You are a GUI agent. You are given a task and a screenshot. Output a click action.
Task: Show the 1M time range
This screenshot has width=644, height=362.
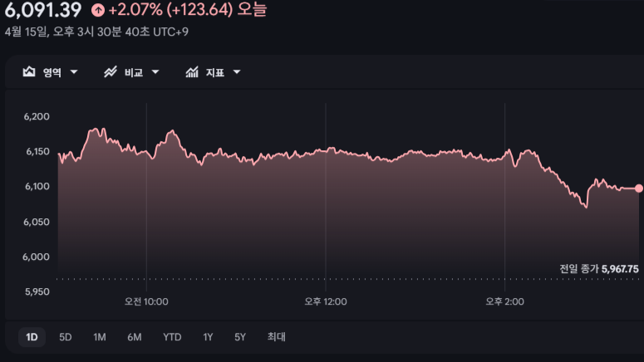tap(100, 337)
